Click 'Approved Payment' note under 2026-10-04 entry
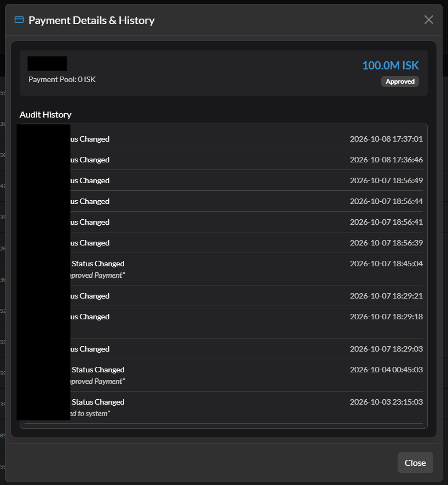This screenshot has width=448, height=485. click(98, 381)
